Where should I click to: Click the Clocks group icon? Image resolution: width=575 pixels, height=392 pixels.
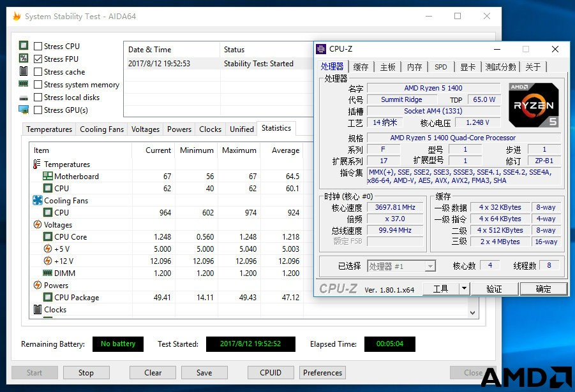[38, 310]
